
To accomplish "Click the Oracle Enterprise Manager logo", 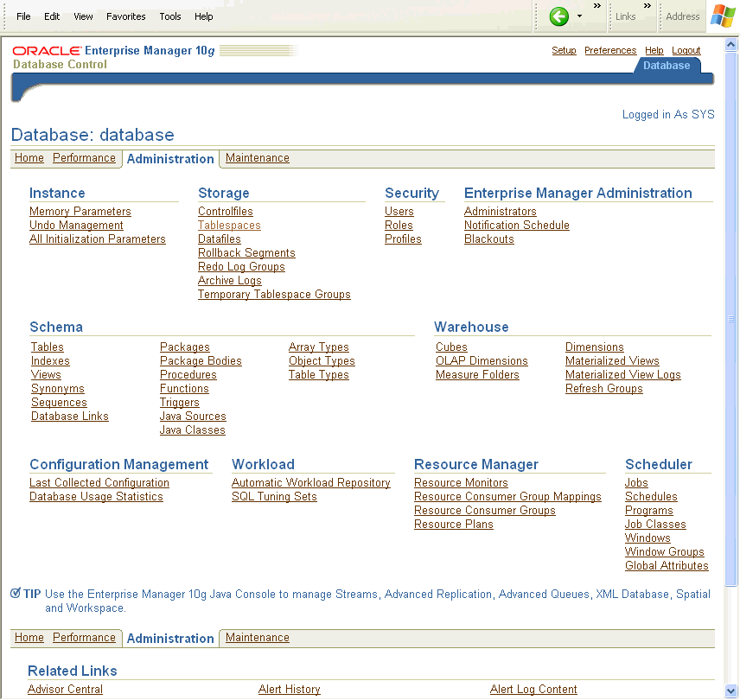I will [112, 57].
